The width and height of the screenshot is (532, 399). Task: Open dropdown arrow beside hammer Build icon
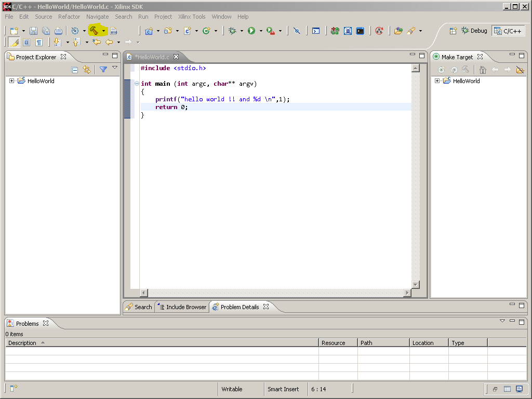coord(103,31)
